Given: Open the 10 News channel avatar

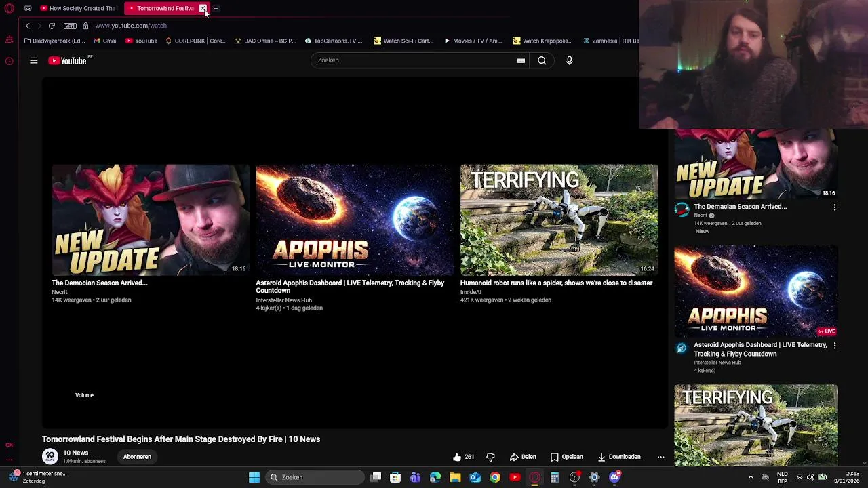Looking at the screenshot, I should pyautogui.click(x=50, y=456).
